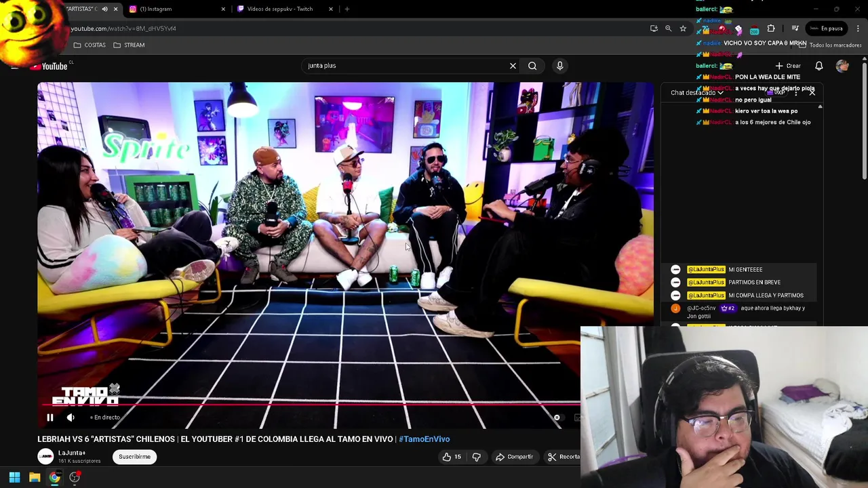Viewport: 868px width, 488px height.
Task: Toggle the autoplay switch in player
Action: [557, 418]
